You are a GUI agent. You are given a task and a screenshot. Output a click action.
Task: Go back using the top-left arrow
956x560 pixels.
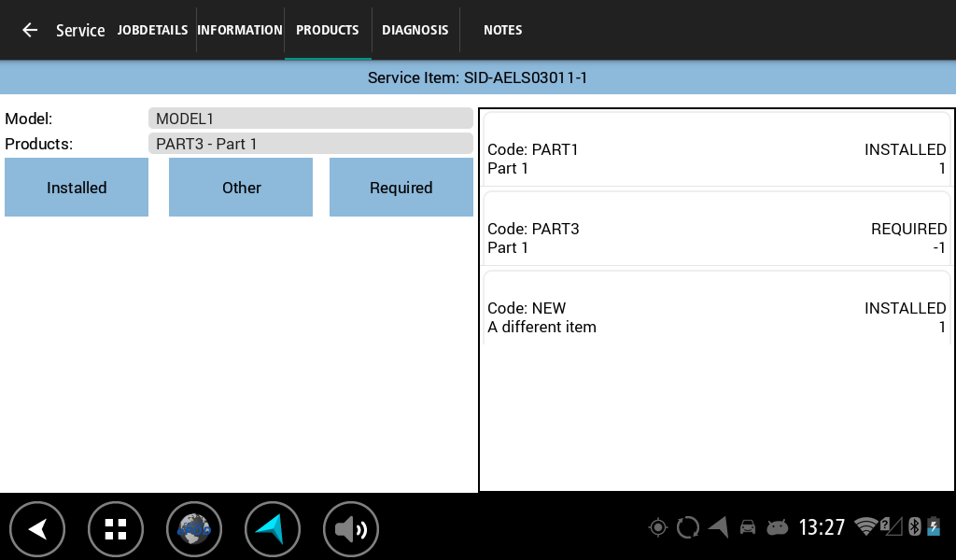coord(29,30)
